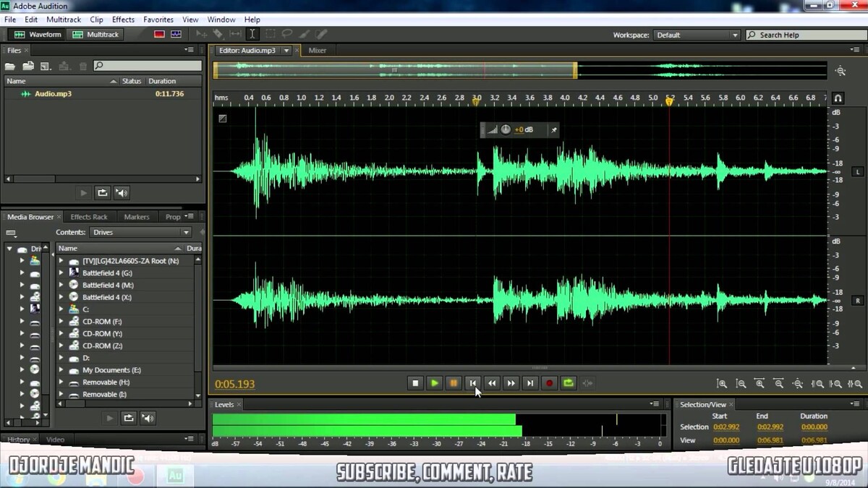This screenshot has height=488, width=868.
Task: Open the Multitrack menu
Action: [64, 20]
